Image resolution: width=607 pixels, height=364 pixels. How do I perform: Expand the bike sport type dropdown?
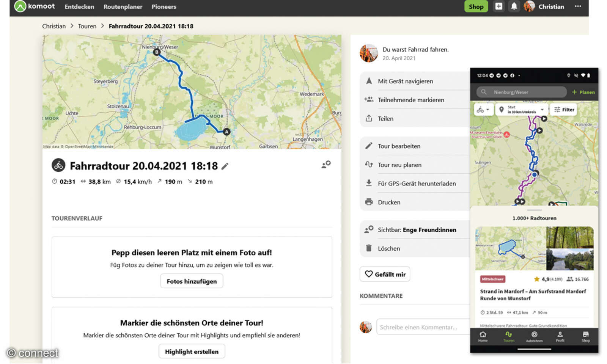coord(483,110)
